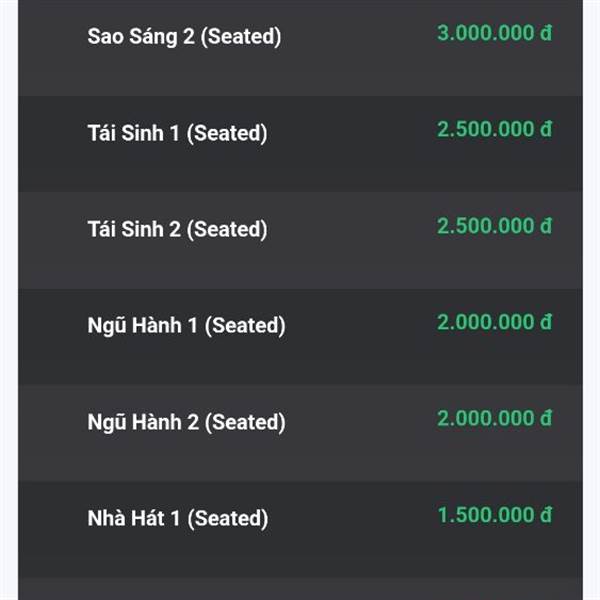The image size is (600, 600).
Task: Pick the Nhà Hát 1 (Seated) label
Action: pyautogui.click(x=178, y=518)
